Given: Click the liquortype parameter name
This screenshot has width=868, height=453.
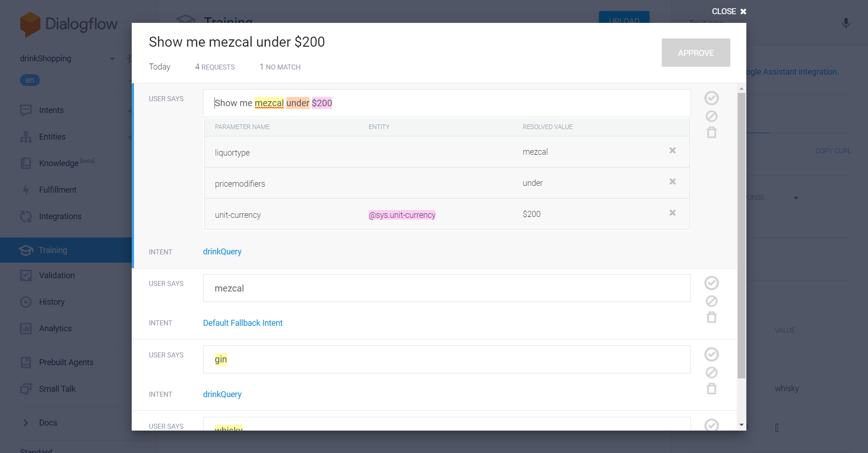Looking at the screenshot, I should tap(232, 153).
